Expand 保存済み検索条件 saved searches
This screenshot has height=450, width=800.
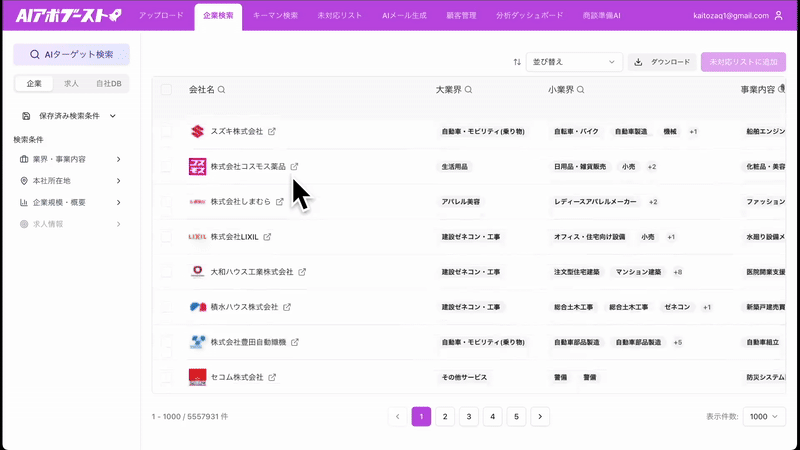(x=71, y=116)
